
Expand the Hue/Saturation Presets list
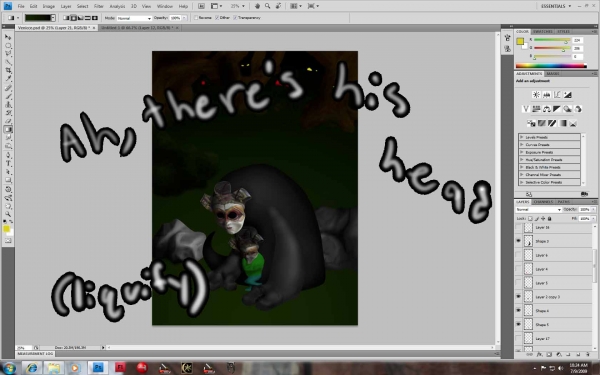(x=522, y=160)
